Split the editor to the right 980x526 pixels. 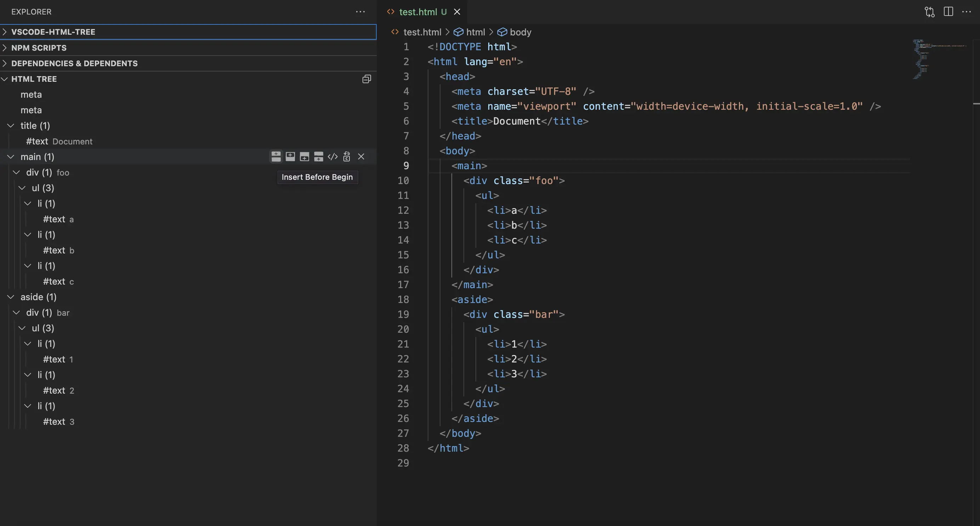[948, 12]
